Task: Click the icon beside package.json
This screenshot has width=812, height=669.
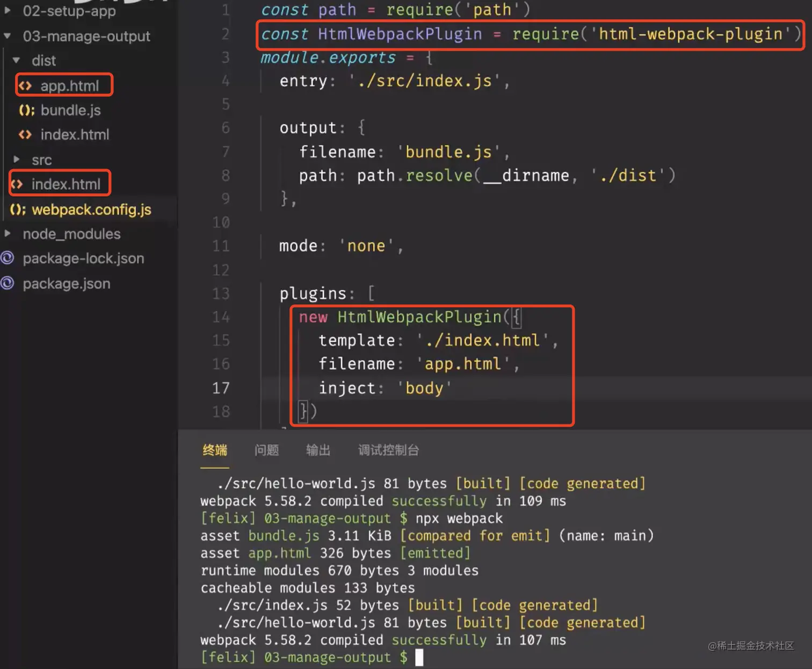Action: pos(8,283)
